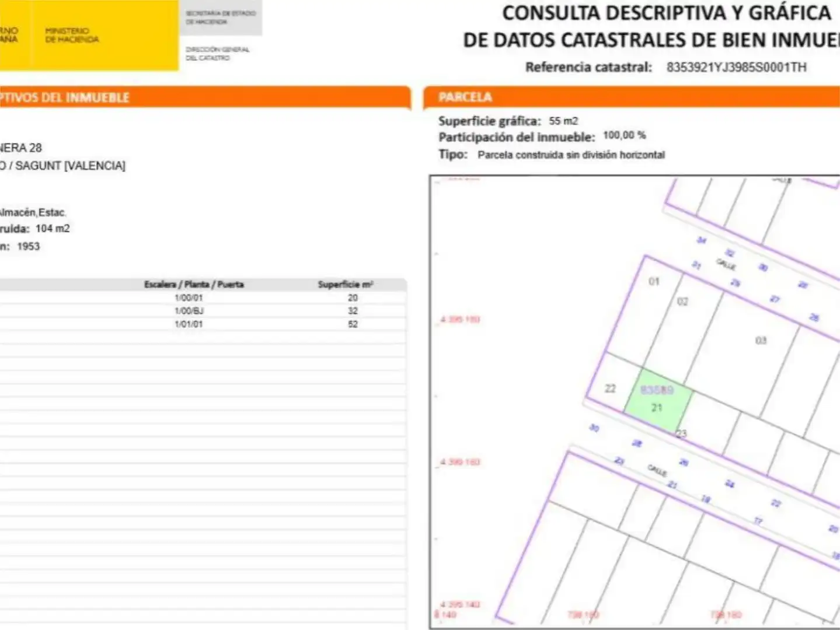Select the 'Tipo:' label
The image size is (840, 630).
(453, 155)
